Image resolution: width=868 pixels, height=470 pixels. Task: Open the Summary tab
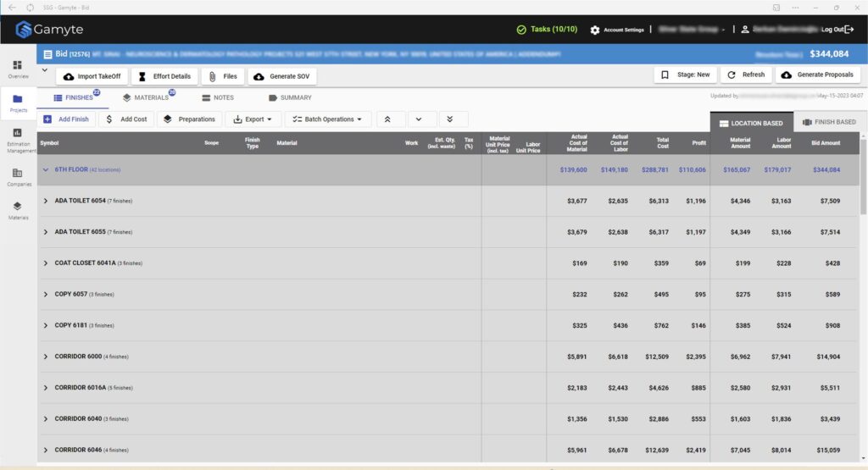click(x=290, y=97)
